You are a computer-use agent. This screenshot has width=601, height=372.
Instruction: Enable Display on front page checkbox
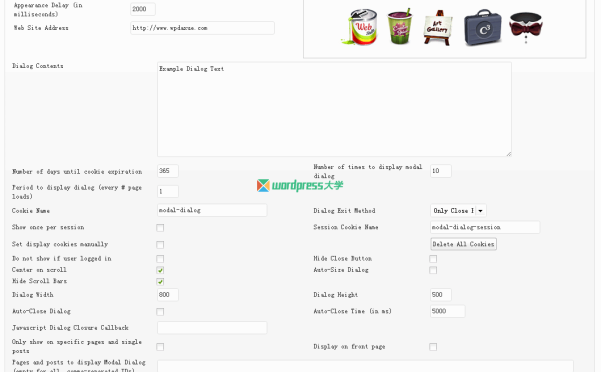(x=433, y=347)
